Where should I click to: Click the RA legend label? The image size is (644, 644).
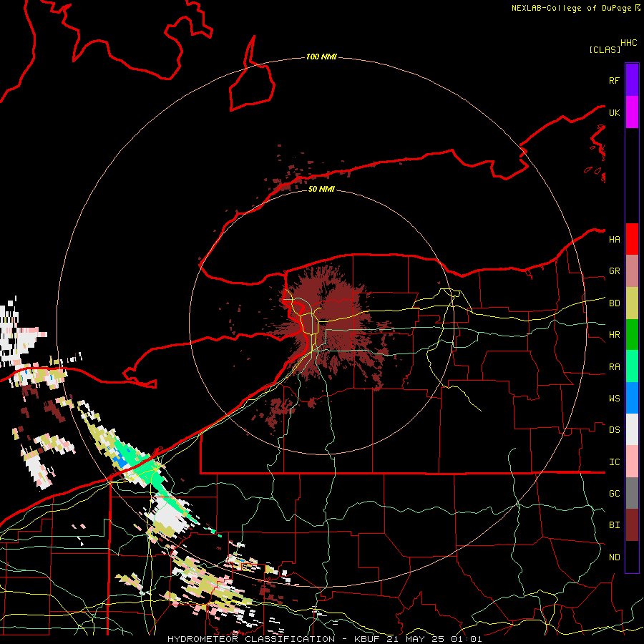pos(614,367)
